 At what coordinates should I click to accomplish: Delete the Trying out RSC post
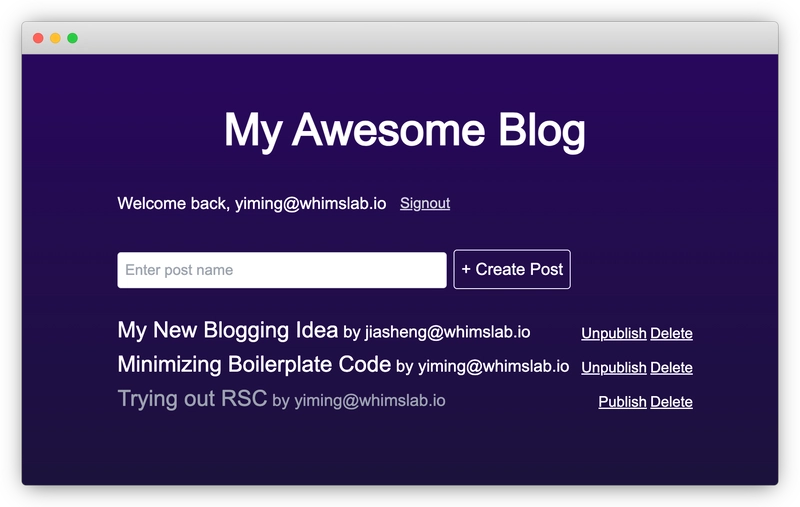click(x=671, y=402)
